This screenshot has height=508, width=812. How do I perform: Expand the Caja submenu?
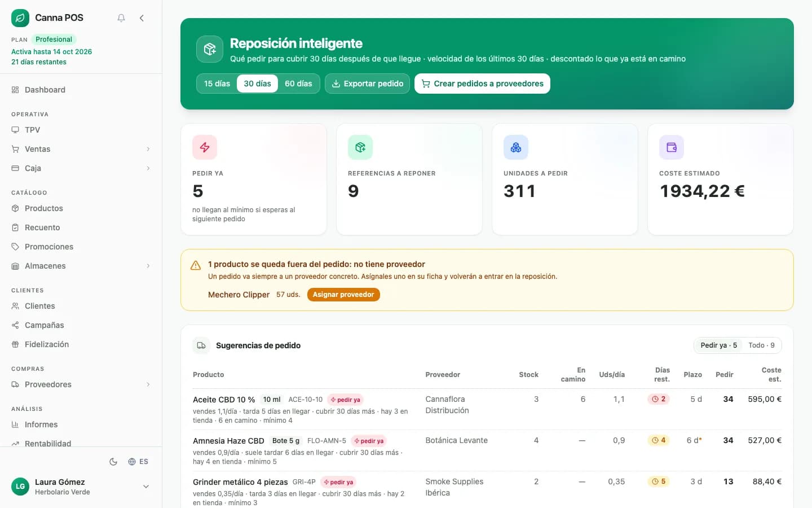pyautogui.click(x=81, y=168)
